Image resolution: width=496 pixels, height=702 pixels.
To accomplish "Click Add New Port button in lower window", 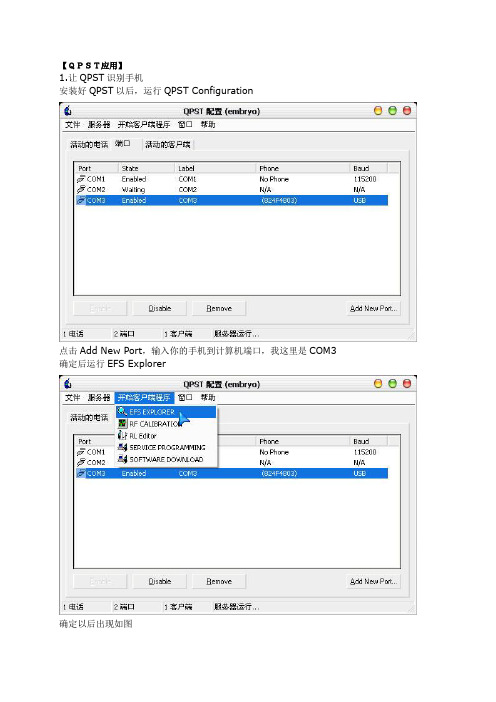I will click(x=373, y=582).
